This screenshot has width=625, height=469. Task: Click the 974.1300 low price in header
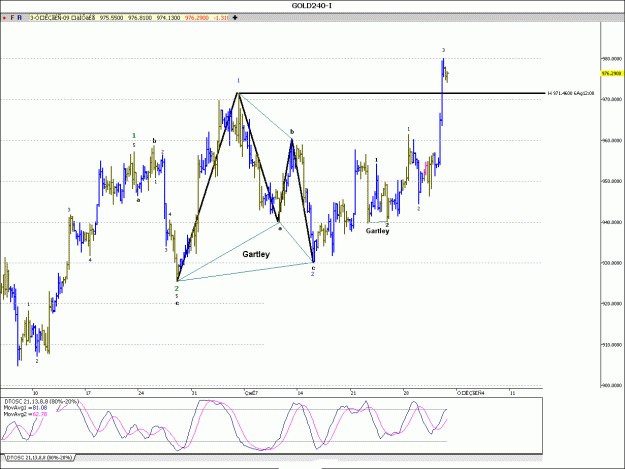coord(168,18)
